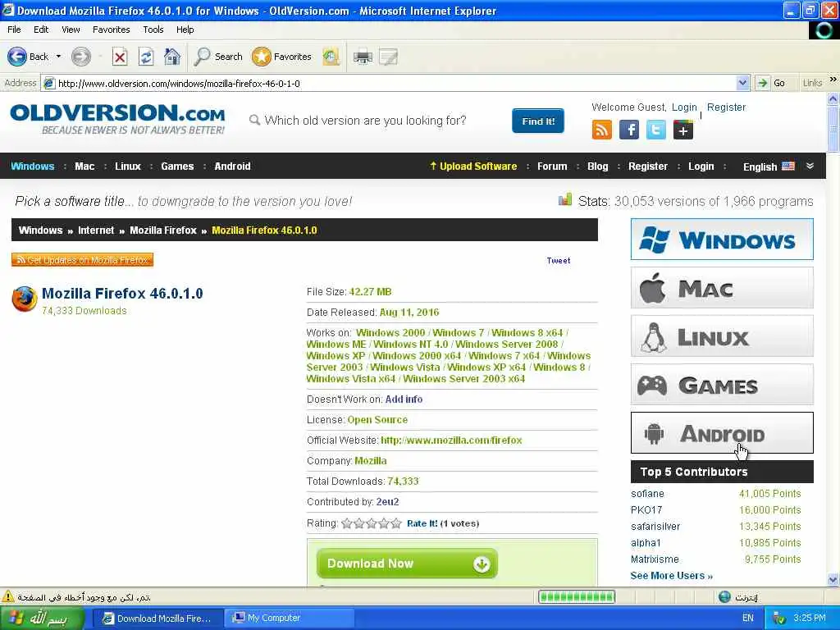Click the Rate It! link

[422, 523]
